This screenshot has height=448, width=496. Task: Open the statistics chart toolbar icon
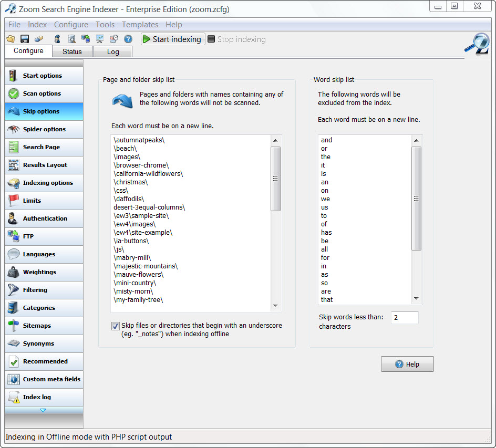(x=100, y=39)
